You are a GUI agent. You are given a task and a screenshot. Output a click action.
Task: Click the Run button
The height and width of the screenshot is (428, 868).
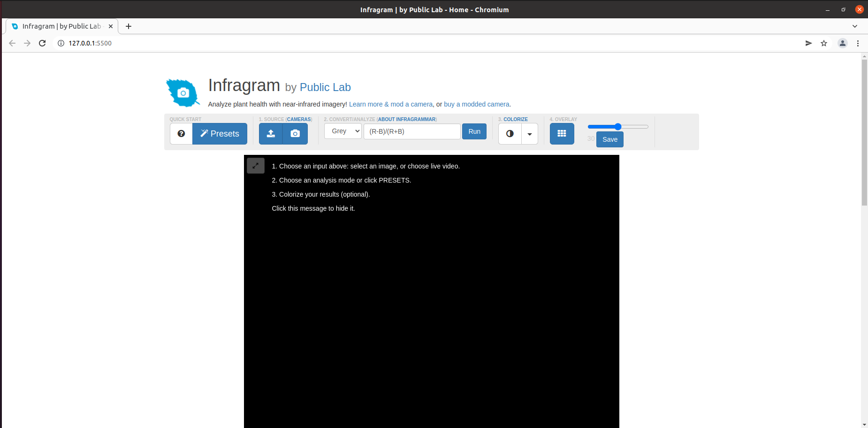coord(474,131)
